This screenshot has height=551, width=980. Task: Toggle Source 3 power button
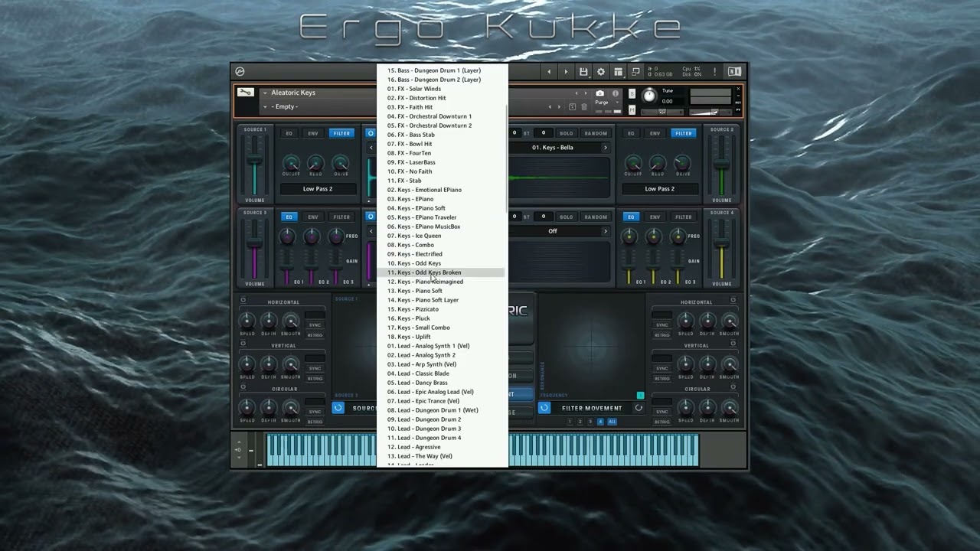pos(371,217)
